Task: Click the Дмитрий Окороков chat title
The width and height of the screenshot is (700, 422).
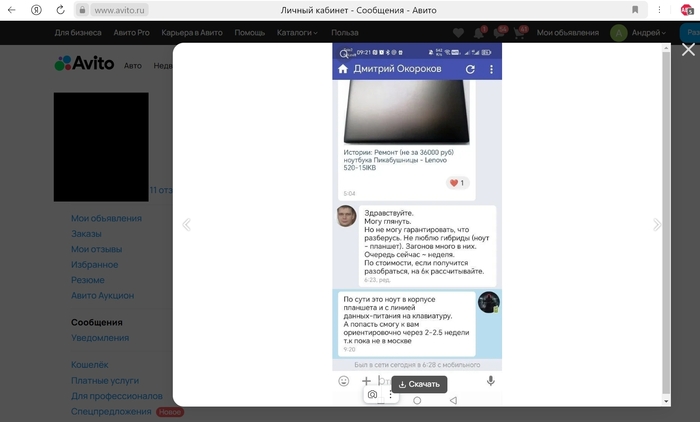Action: pyautogui.click(x=397, y=69)
